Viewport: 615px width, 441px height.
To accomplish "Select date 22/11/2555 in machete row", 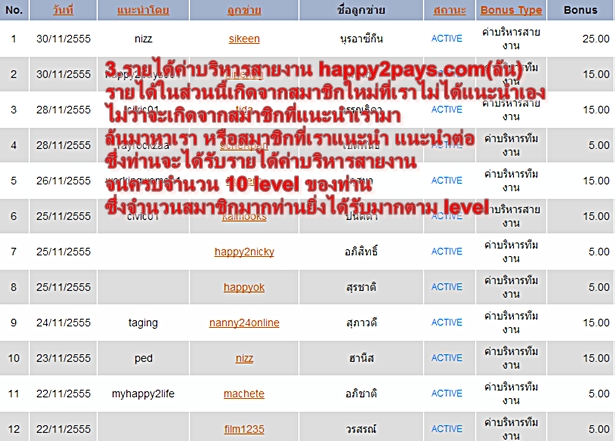I will click(63, 394).
